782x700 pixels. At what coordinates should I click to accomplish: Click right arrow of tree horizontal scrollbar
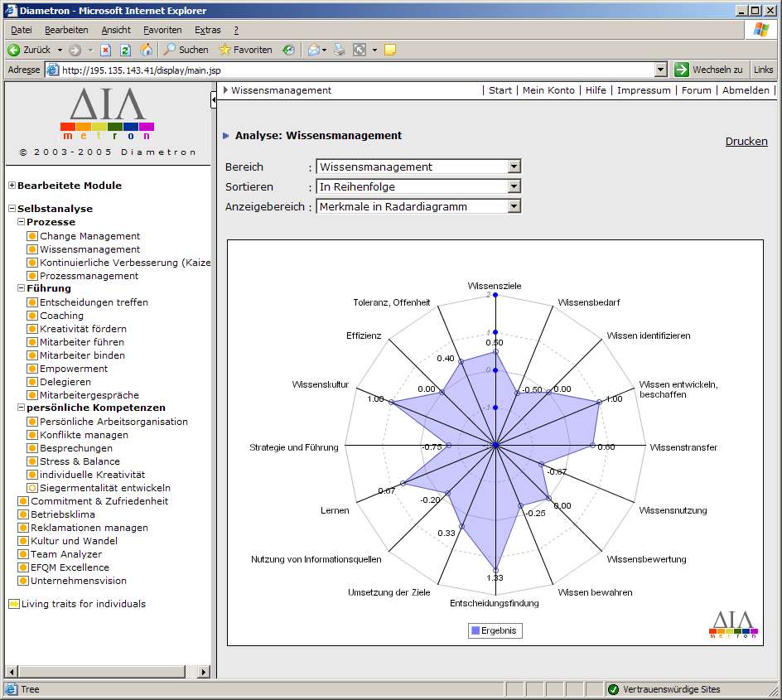203,672
